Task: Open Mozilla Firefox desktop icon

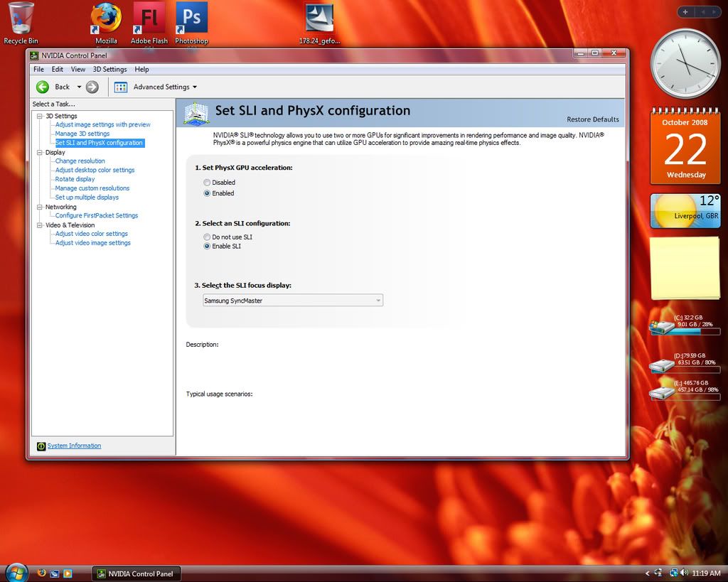Action: point(106,19)
